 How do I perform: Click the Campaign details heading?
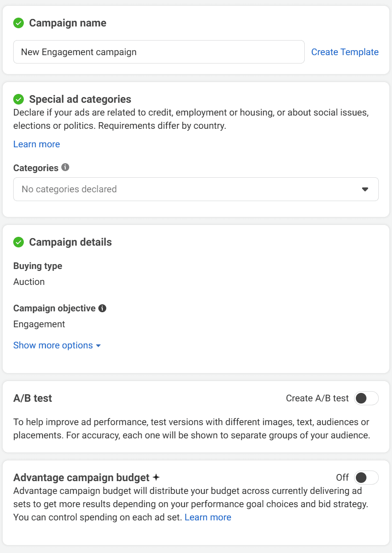coord(71,242)
